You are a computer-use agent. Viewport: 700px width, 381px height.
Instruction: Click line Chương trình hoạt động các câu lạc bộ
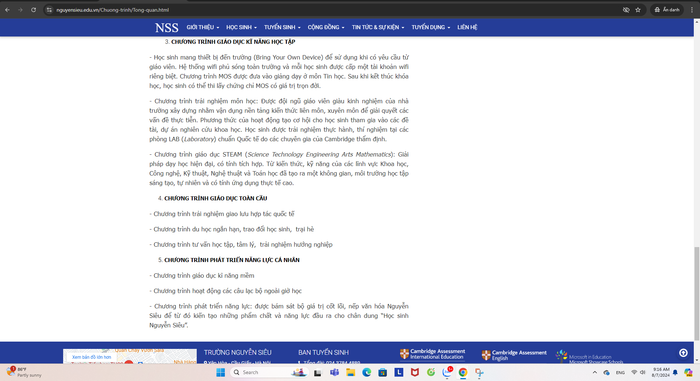[x=225, y=291]
